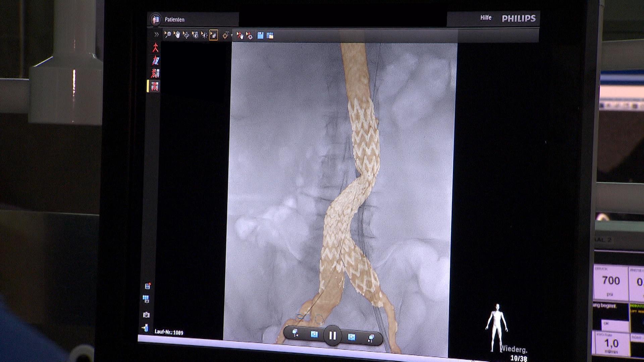Step to previous image frame
The image size is (644, 362).
point(314,334)
